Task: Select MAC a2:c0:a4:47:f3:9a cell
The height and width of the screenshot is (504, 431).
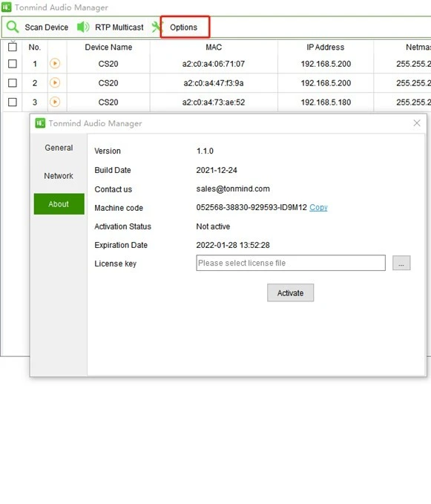Action: (x=214, y=83)
